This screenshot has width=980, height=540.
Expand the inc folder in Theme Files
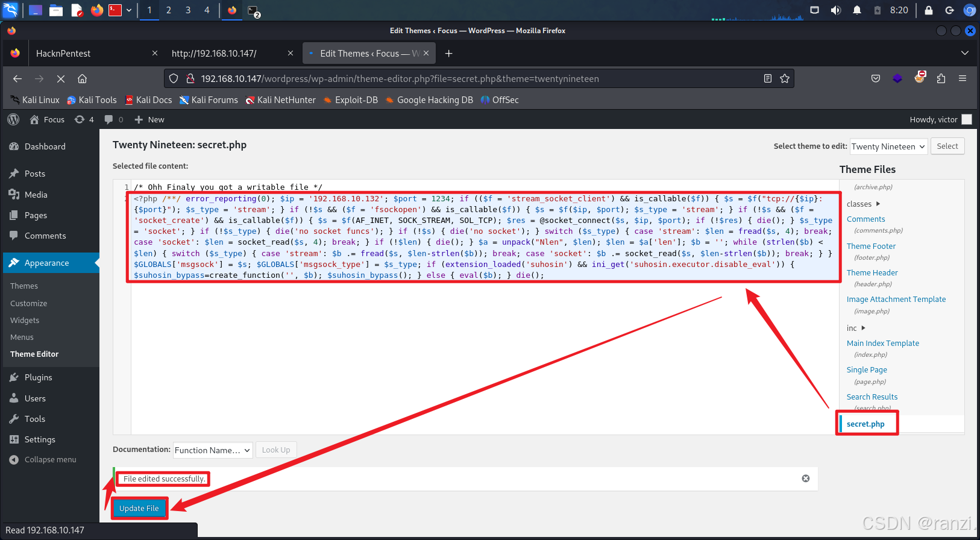[856, 328]
